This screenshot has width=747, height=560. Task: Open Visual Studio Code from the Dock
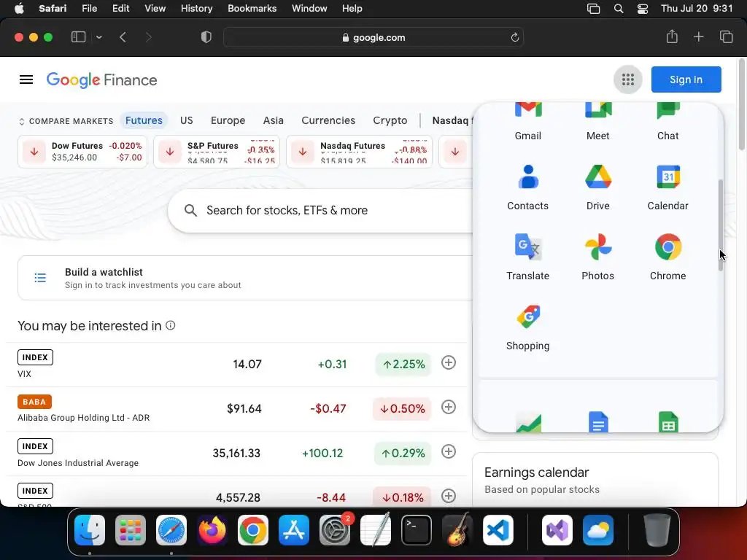coord(498,529)
